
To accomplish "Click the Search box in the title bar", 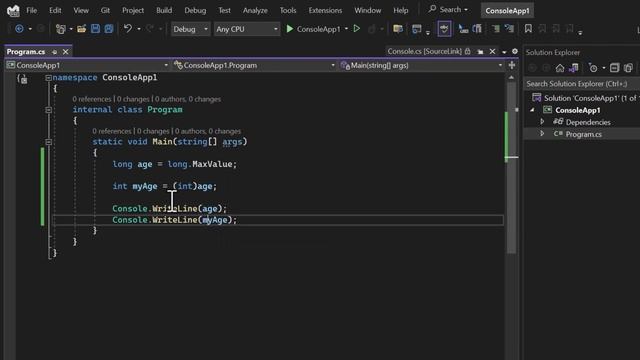I will [x=448, y=9].
